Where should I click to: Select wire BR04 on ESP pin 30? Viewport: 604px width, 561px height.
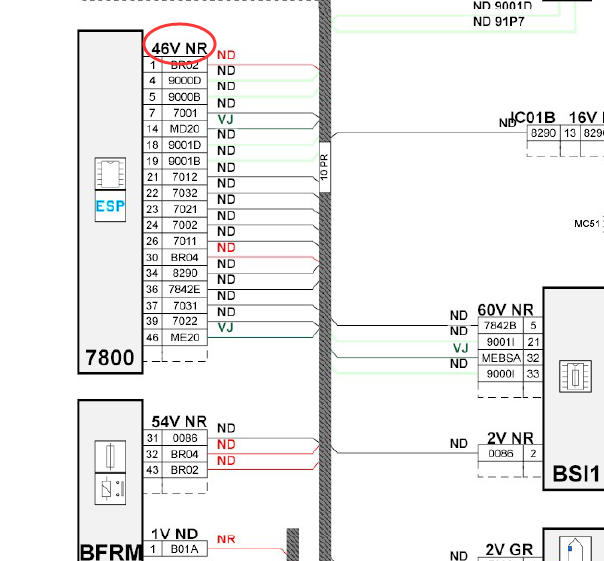pyautogui.click(x=185, y=257)
